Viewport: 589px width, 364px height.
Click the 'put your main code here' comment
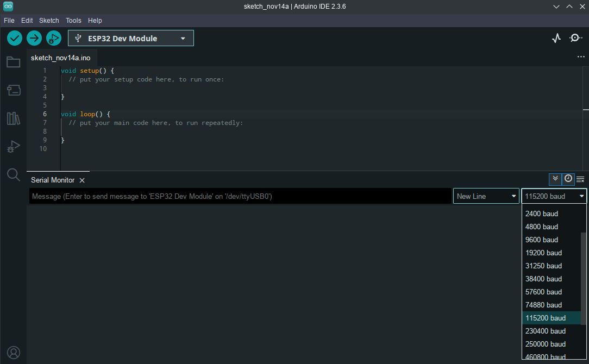[x=155, y=123]
